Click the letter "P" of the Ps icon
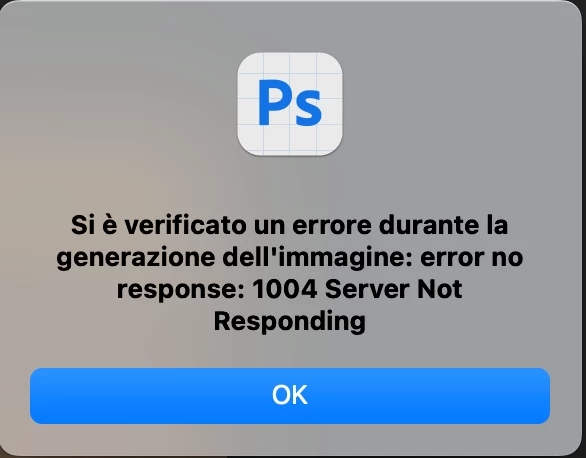586x458 pixels. [272, 102]
